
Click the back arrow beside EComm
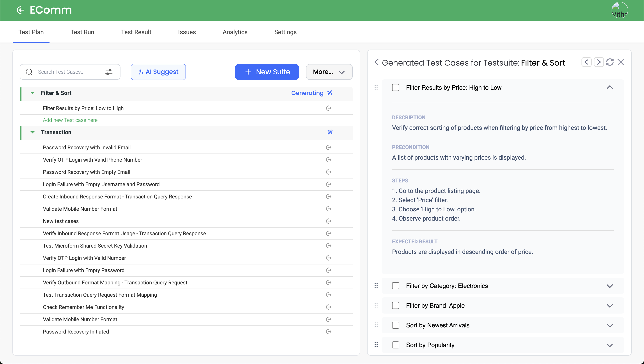click(21, 10)
